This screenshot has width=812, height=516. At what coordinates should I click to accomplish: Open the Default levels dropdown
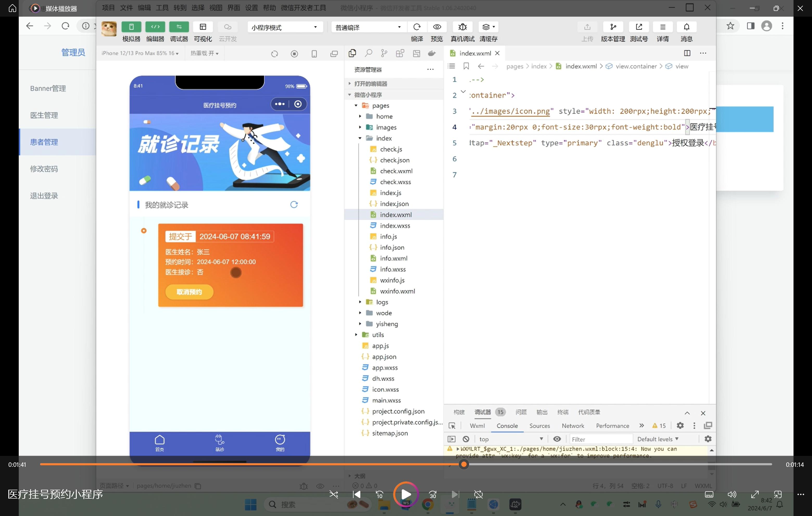coord(658,439)
